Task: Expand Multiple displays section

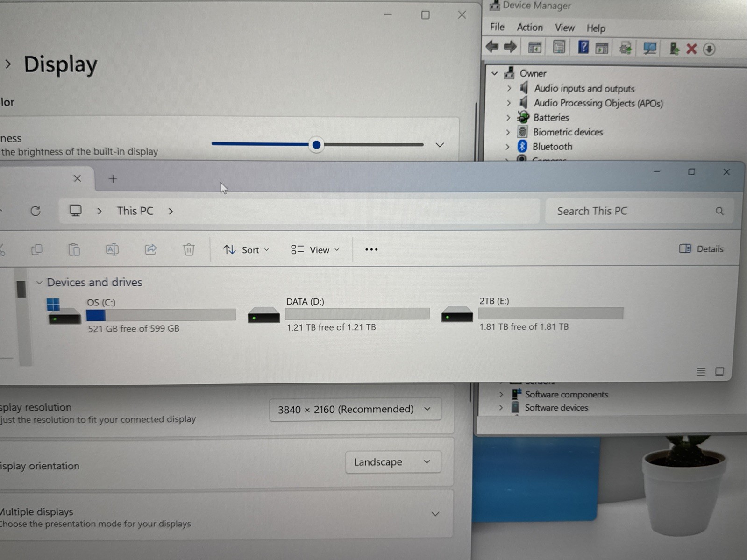Action: pos(435,514)
